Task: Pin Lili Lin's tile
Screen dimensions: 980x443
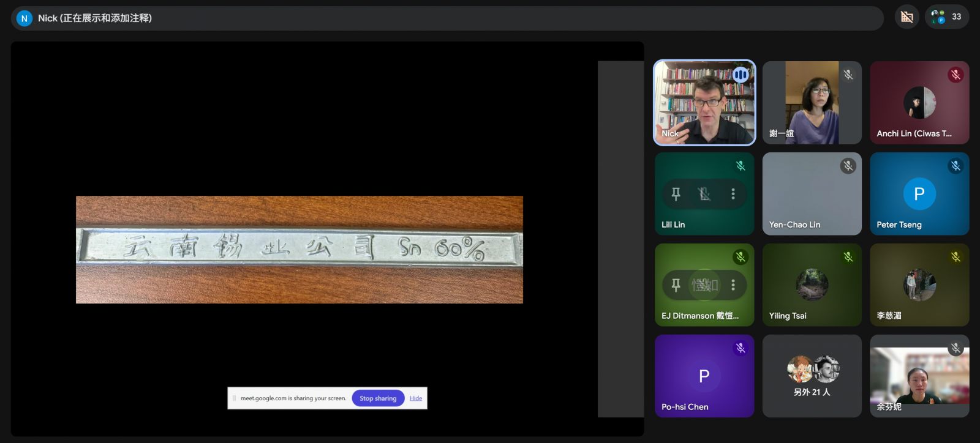Action: [676, 194]
